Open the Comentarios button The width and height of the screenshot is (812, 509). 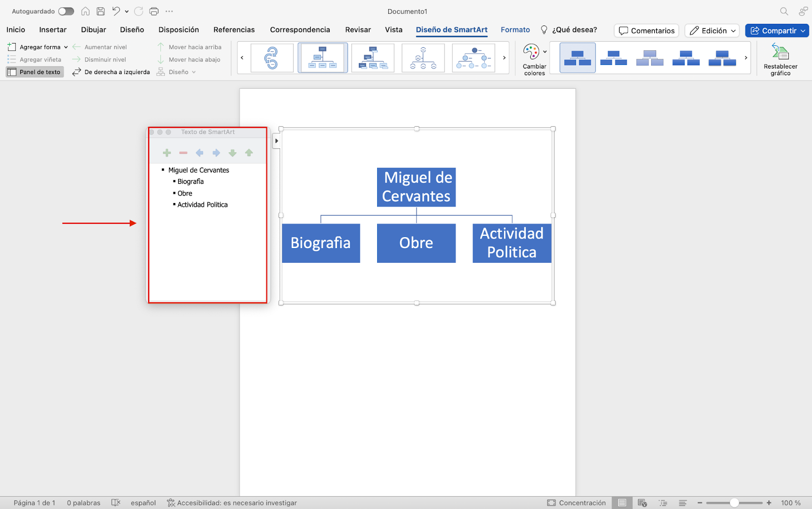click(647, 30)
